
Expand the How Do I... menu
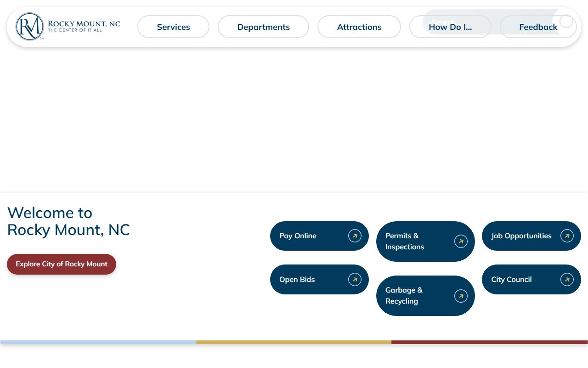(450, 28)
